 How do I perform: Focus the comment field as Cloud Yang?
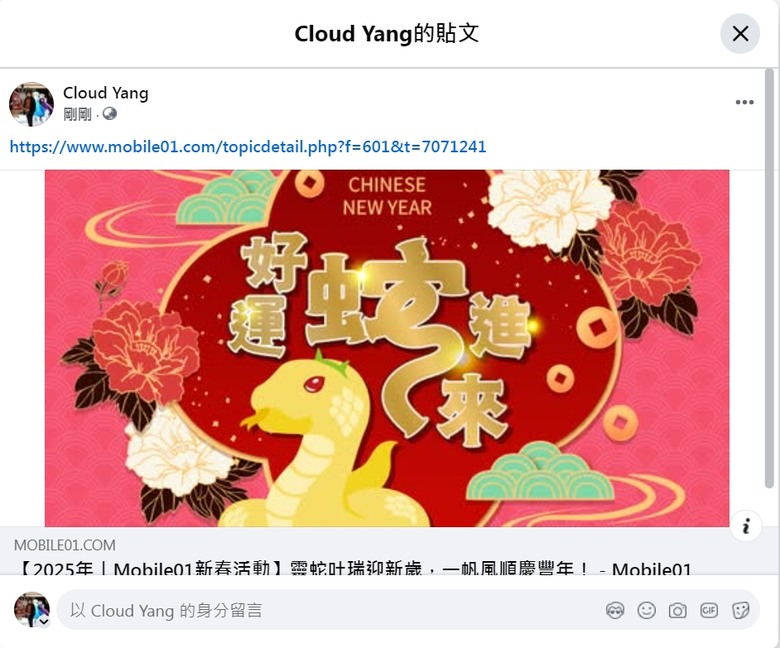coord(328,610)
